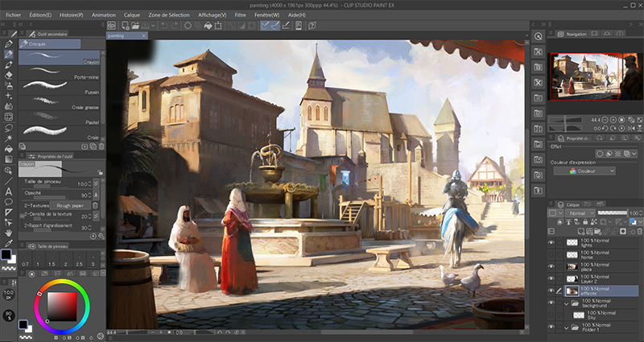Viewport: 644px width, 342px height.
Task: Select the Text tool (A icon)
Action: pos(8,191)
